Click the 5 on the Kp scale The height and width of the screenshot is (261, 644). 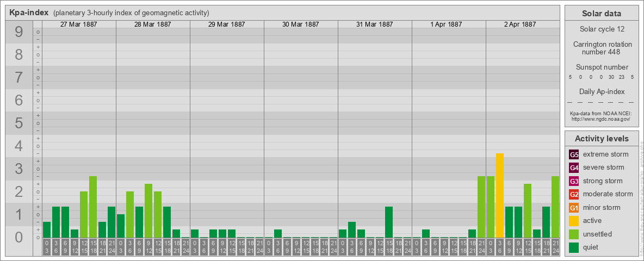[x=18, y=123]
